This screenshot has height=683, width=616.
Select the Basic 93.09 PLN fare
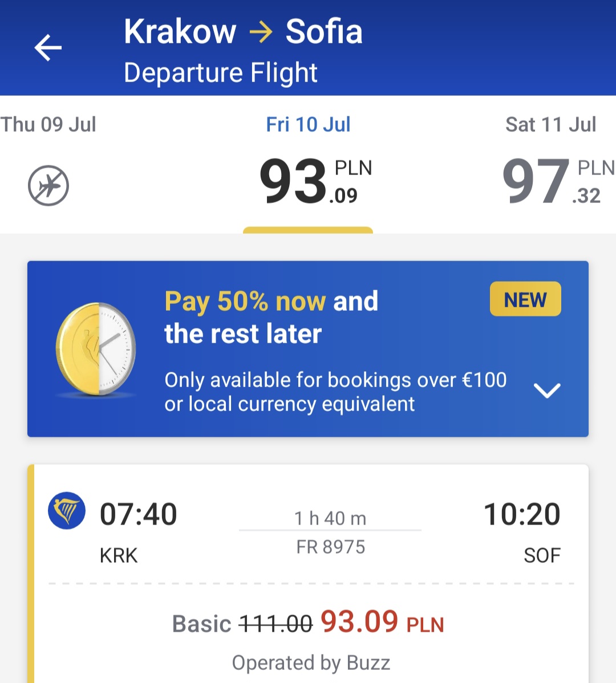[308, 623]
